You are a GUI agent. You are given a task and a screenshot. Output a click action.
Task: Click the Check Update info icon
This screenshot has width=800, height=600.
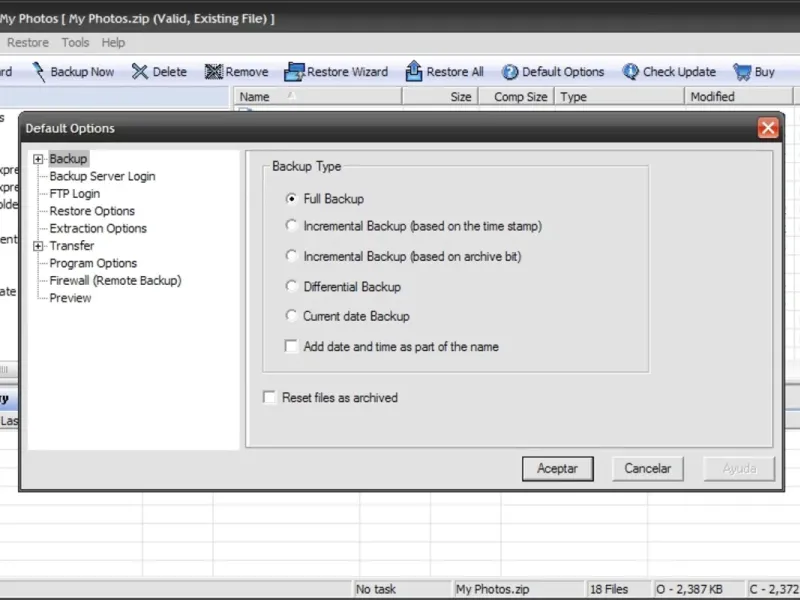(x=631, y=72)
